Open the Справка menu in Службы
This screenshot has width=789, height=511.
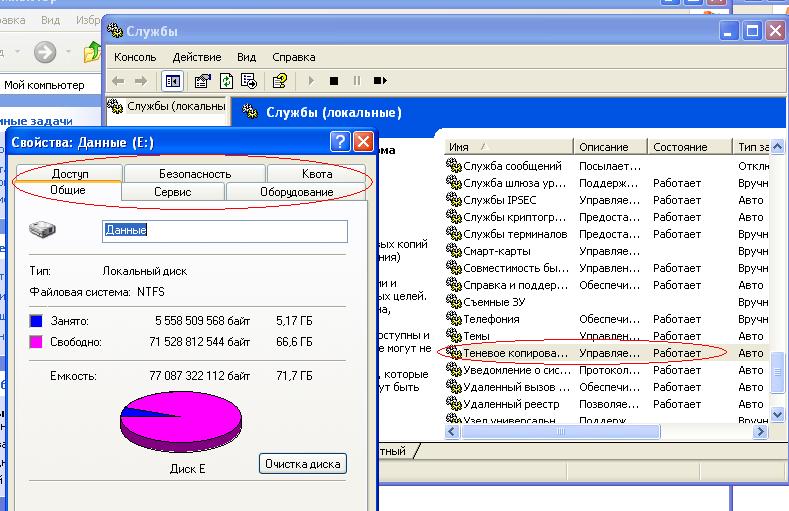tap(294, 57)
